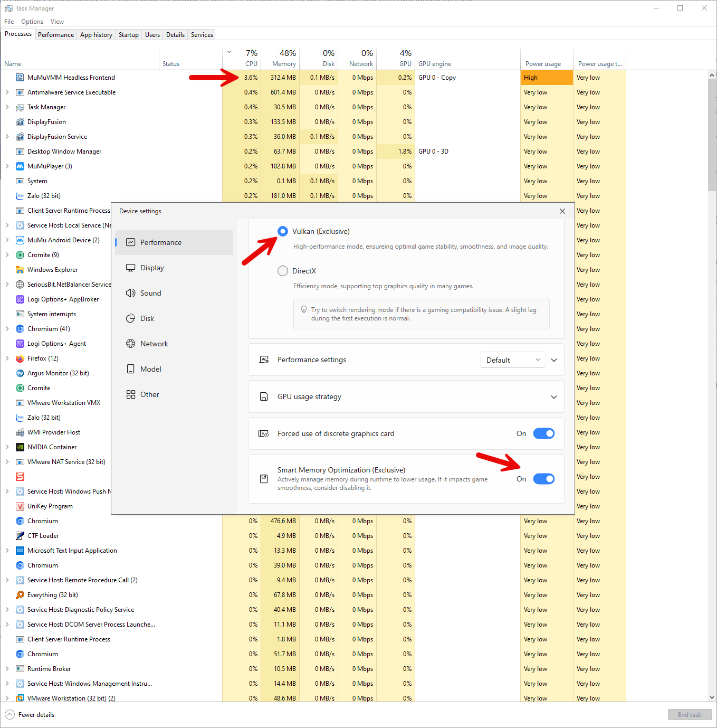The width and height of the screenshot is (717, 728).
Task: Expand the Task Manager process group
Action: 7,107
